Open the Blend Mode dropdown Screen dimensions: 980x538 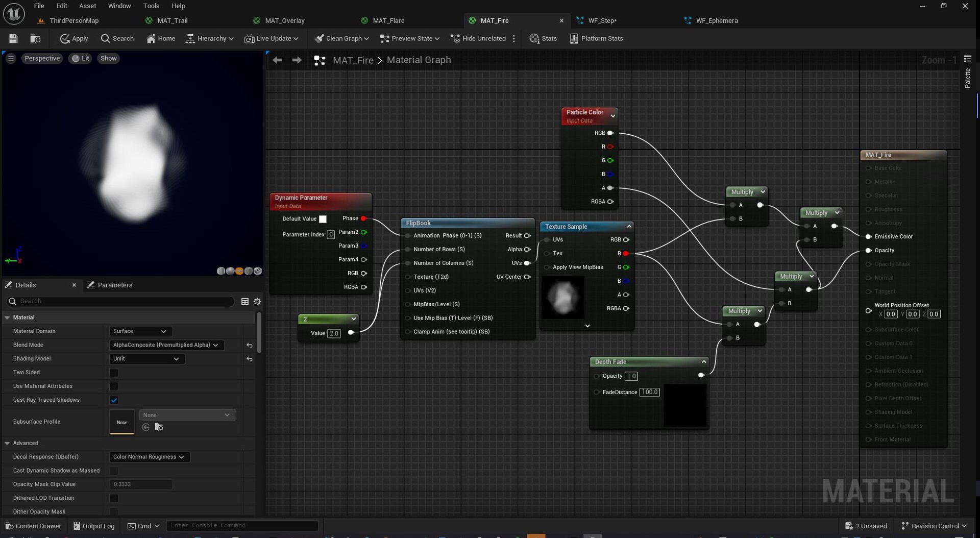coord(166,345)
